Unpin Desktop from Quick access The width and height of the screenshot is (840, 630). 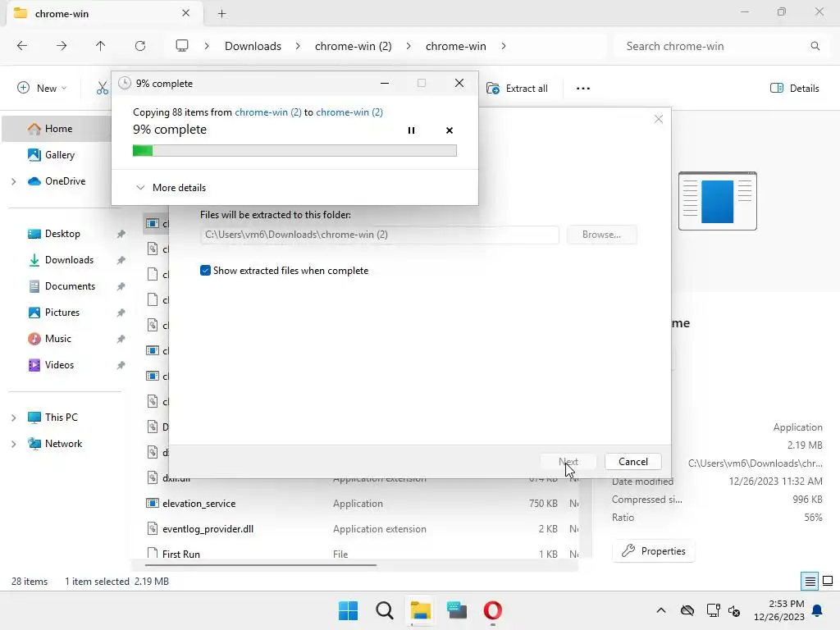(121, 234)
